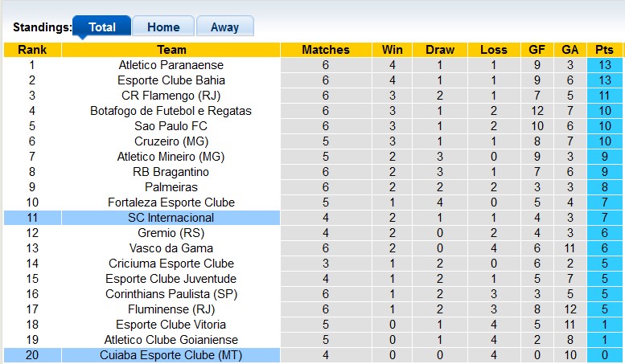Click on Cruzeiro (MG) team name

(171, 141)
